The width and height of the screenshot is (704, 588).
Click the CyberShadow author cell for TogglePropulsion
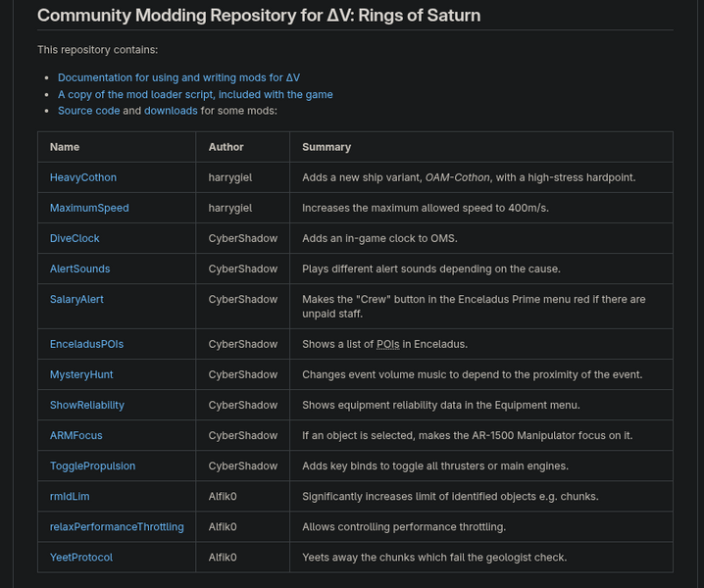point(243,466)
